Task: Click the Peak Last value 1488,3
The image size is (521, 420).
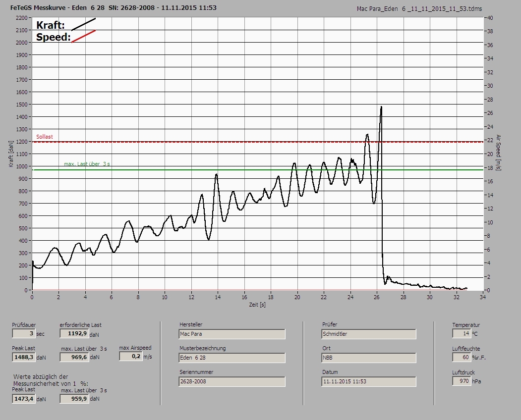Action: coord(24,357)
